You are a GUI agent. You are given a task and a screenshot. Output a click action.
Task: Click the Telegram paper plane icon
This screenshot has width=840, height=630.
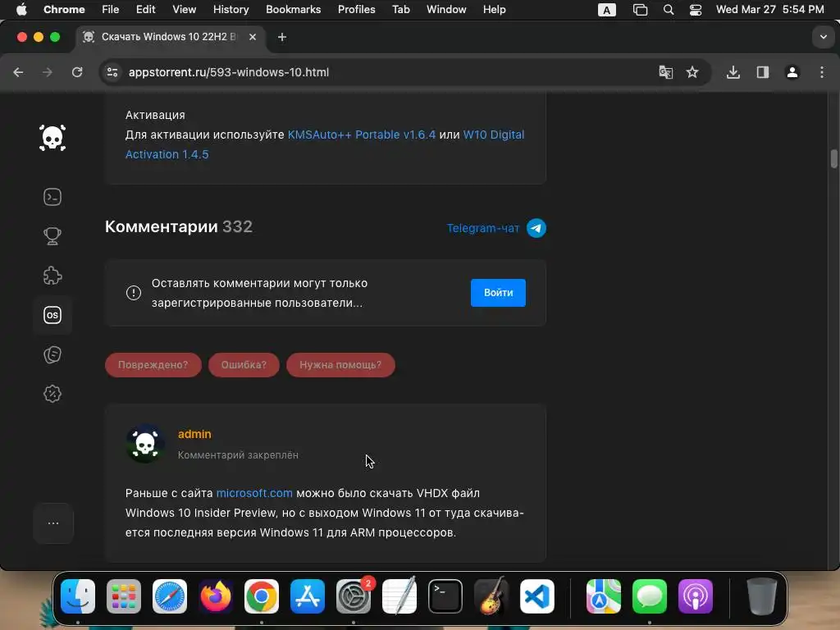536,228
